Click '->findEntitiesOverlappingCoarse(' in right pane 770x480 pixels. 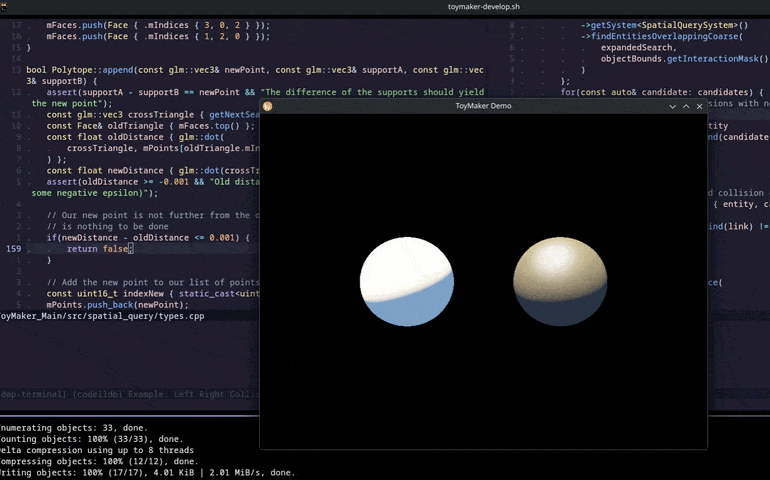tap(662, 36)
